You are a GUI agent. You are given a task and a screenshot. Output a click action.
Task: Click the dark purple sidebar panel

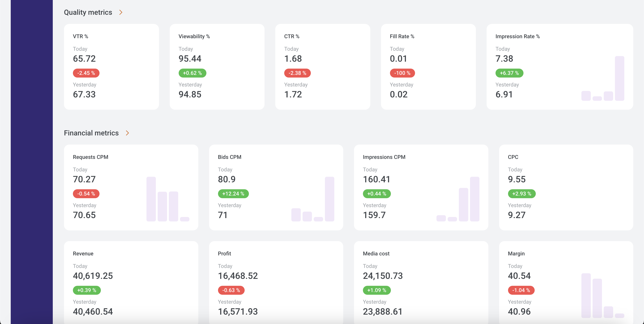click(x=32, y=162)
